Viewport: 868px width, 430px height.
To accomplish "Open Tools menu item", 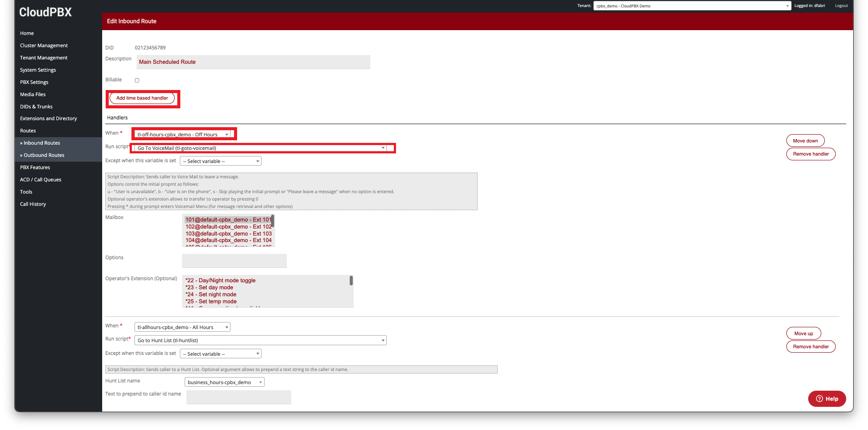I will click(x=26, y=192).
